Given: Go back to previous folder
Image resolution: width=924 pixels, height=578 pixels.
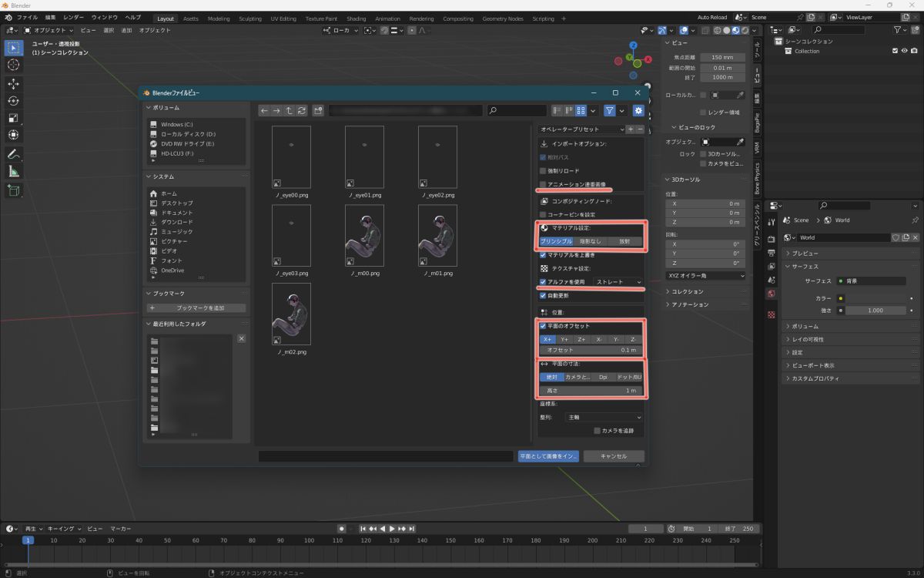Looking at the screenshot, I should pos(264,111).
